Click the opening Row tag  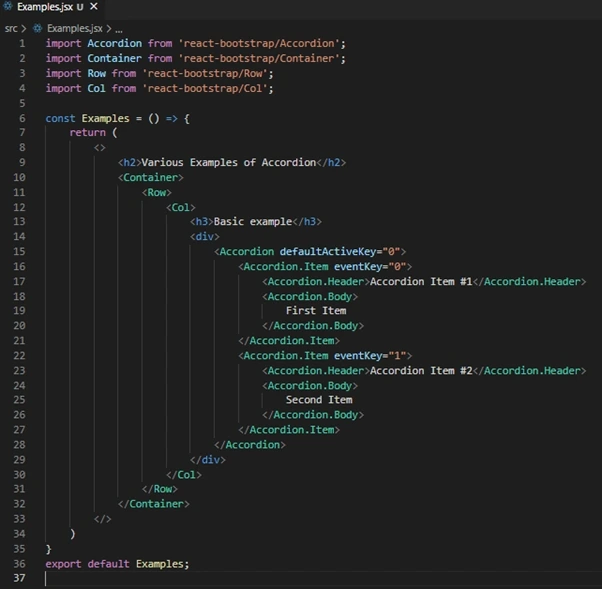click(x=157, y=192)
